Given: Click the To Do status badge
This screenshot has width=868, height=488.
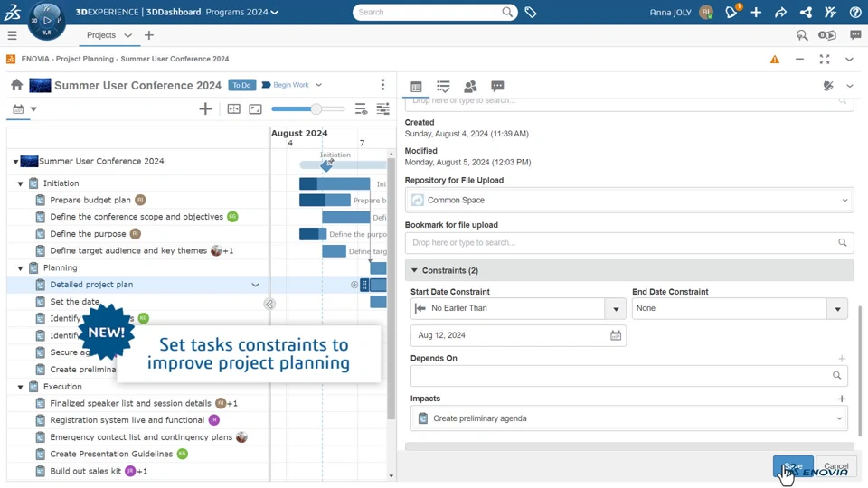Looking at the screenshot, I should (x=241, y=85).
